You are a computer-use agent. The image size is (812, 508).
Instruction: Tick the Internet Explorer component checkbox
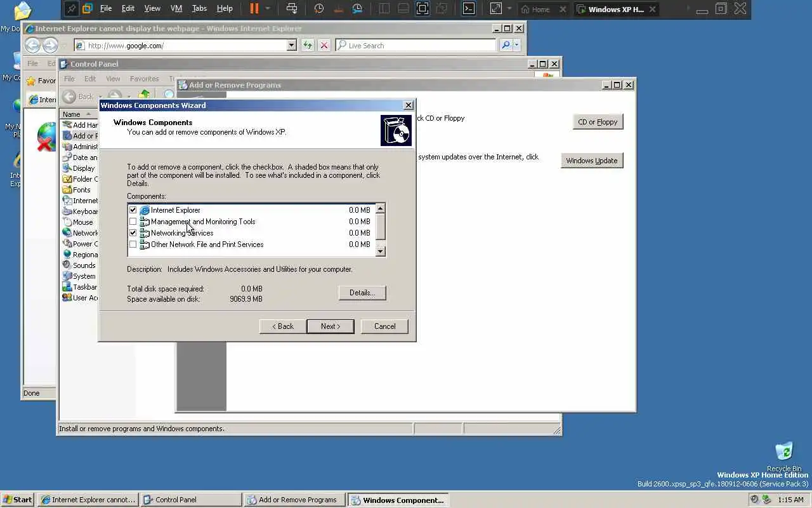[133, 210]
